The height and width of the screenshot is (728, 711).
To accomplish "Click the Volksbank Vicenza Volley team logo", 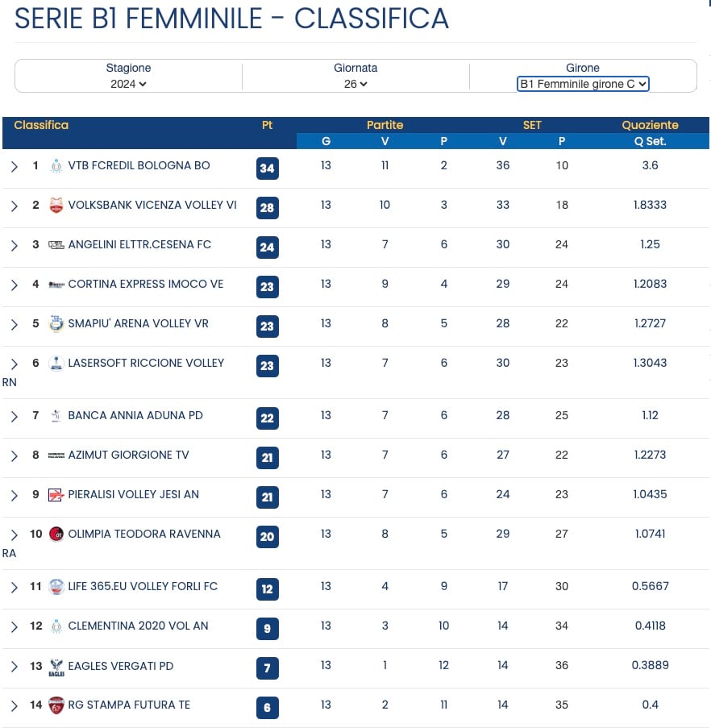I will [x=56, y=206].
